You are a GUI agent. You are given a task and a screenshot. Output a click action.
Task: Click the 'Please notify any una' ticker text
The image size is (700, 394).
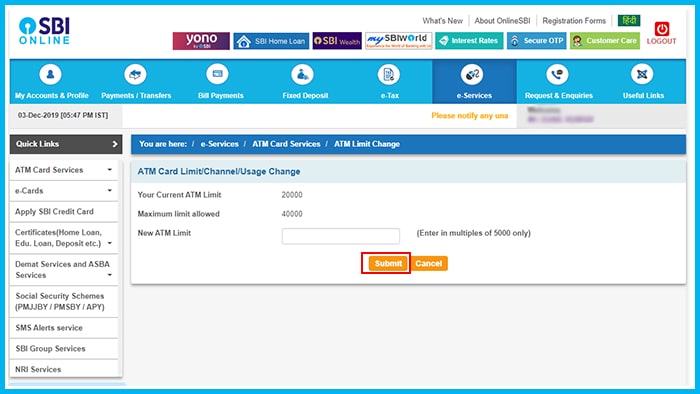[470, 116]
